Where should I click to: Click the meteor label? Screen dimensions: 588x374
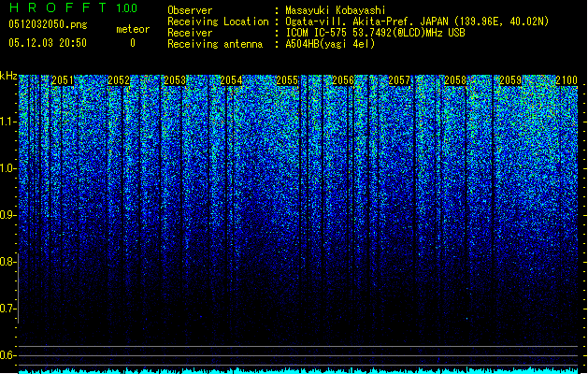tap(133, 29)
